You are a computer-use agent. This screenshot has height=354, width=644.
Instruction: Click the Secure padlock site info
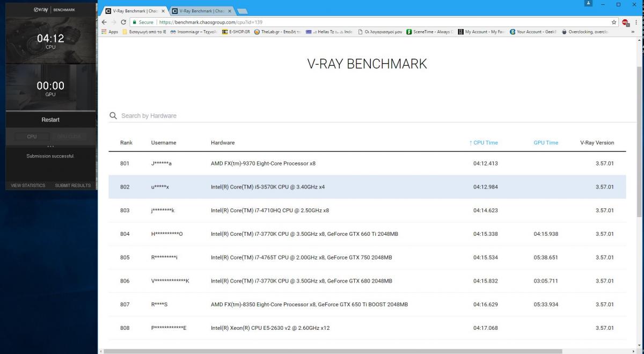point(143,23)
